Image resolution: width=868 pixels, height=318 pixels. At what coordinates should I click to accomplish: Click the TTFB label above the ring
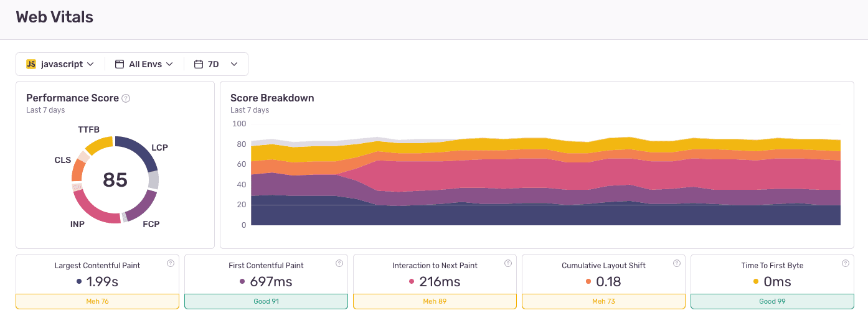(89, 129)
